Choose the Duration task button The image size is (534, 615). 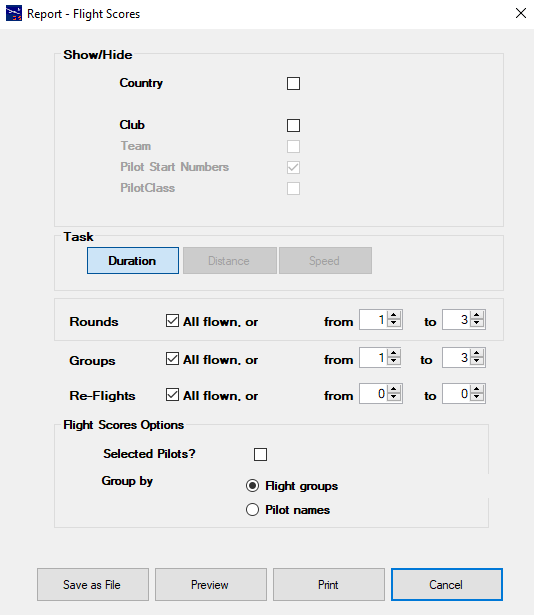[133, 260]
